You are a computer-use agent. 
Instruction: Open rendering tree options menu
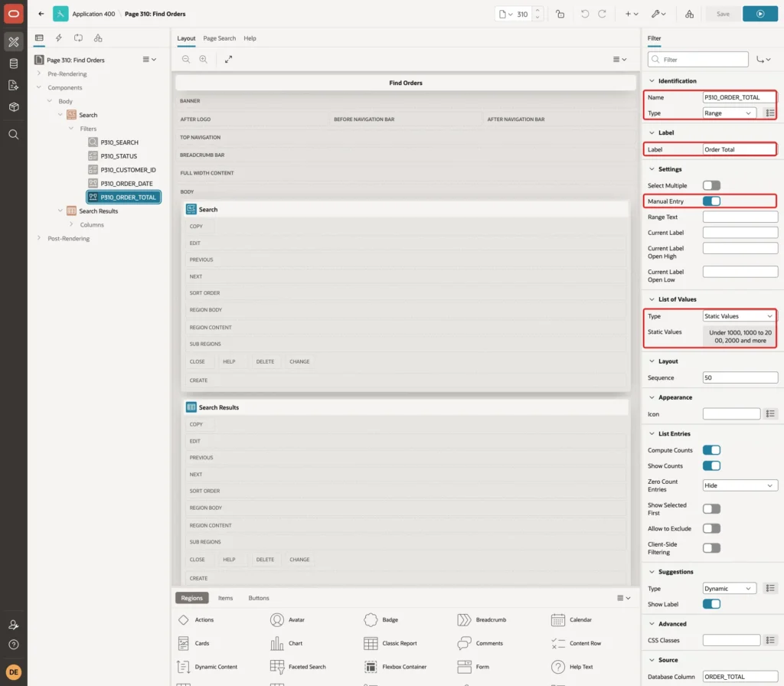149,60
